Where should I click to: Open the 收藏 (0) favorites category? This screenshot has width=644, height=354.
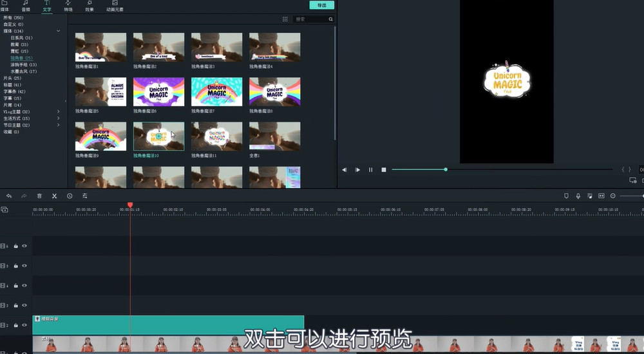[x=11, y=132]
